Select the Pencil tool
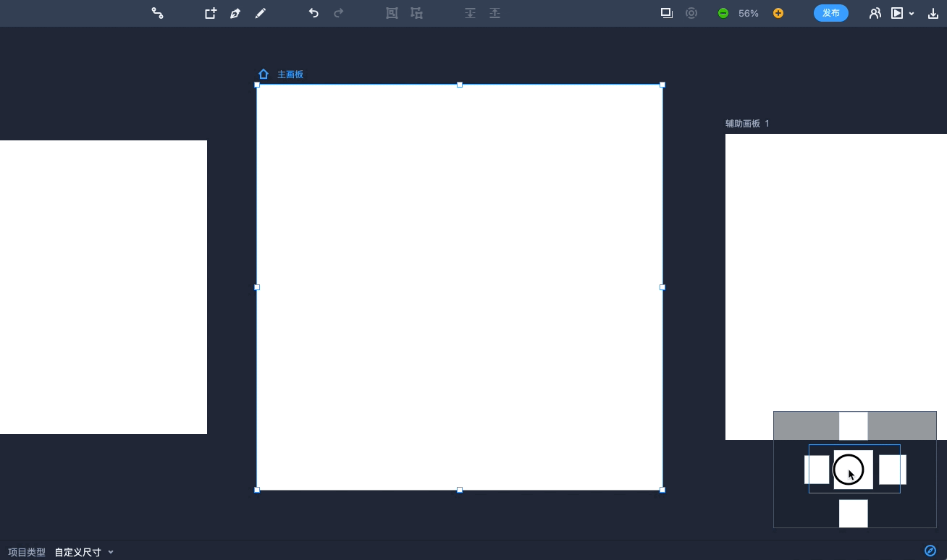The width and height of the screenshot is (947, 560). [x=261, y=13]
